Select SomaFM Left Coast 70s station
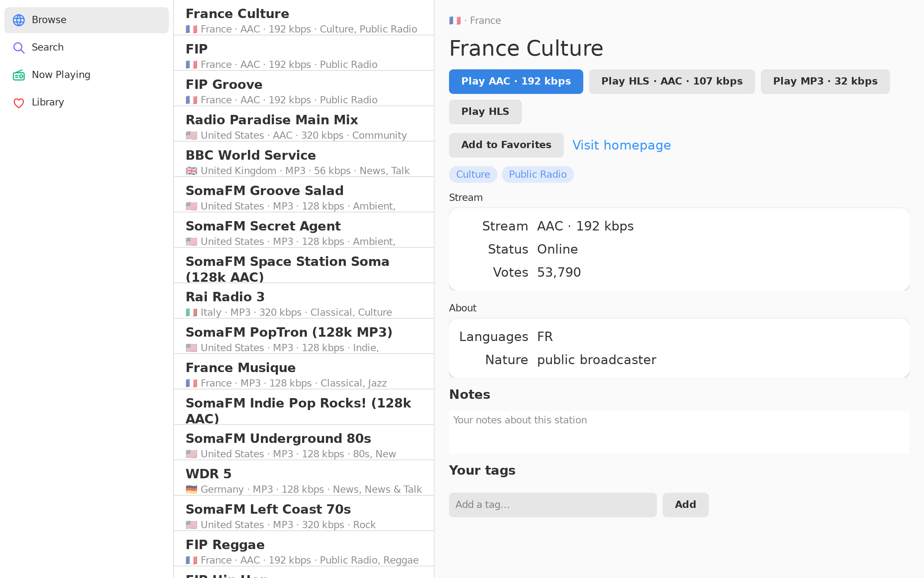Viewport: 924px width, 578px height. tap(304, 513)
